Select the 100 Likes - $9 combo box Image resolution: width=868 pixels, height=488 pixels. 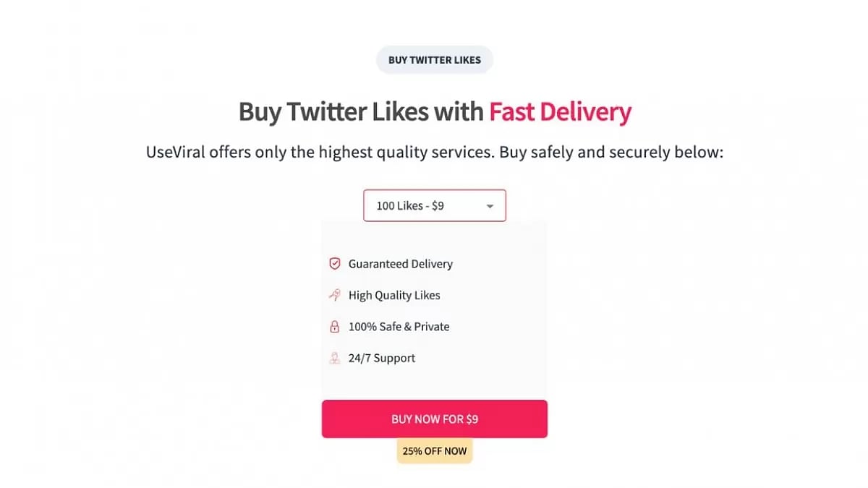pos(434,205)
